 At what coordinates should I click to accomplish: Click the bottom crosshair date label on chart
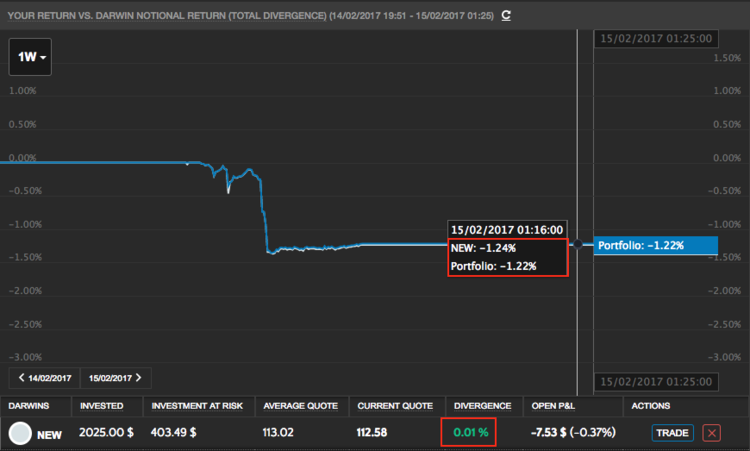655,382
